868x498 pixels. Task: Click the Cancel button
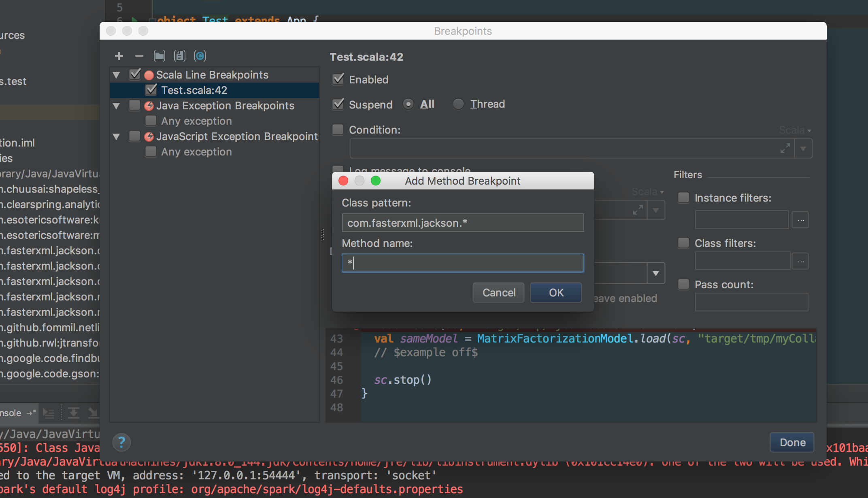click(x=498, y=293)
